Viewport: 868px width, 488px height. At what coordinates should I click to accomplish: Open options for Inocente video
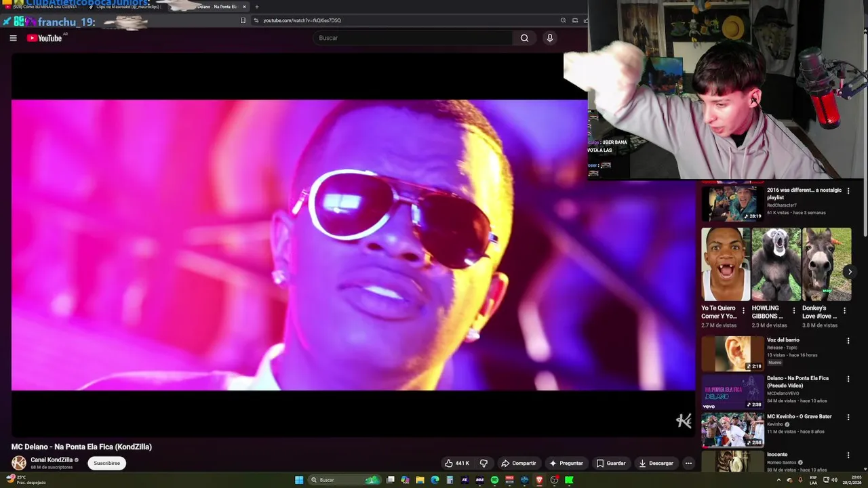pyautogui.click(x=848, y=455)
